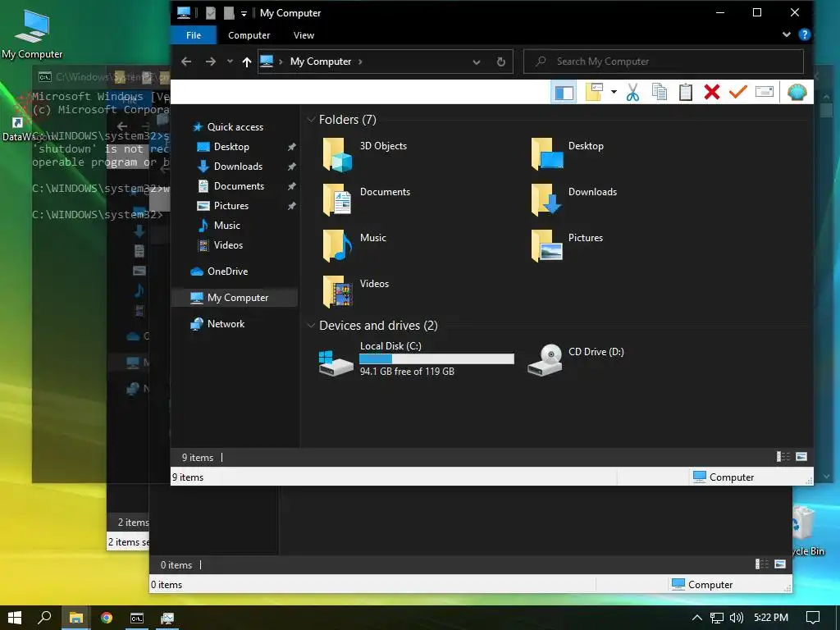Click the blue Help question icon
Image resolution: width=840 pixels, height=630 pixels.
coord(804,34)
